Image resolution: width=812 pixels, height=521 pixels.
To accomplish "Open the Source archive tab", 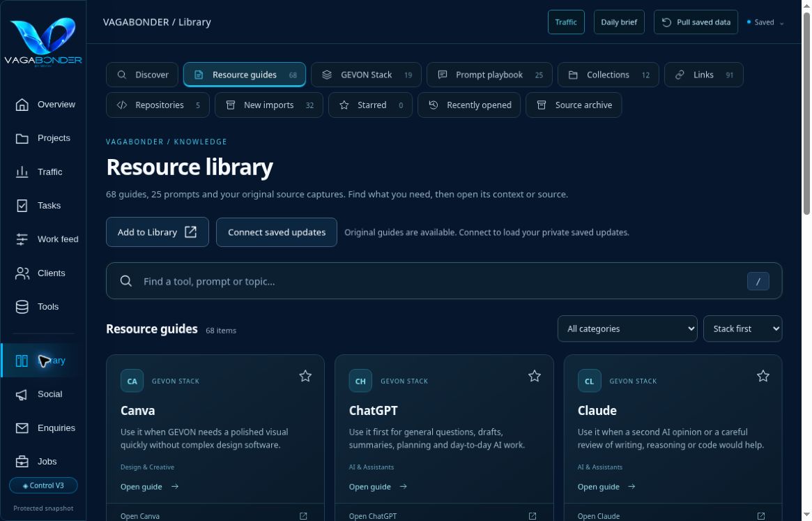I will [574, 105].
